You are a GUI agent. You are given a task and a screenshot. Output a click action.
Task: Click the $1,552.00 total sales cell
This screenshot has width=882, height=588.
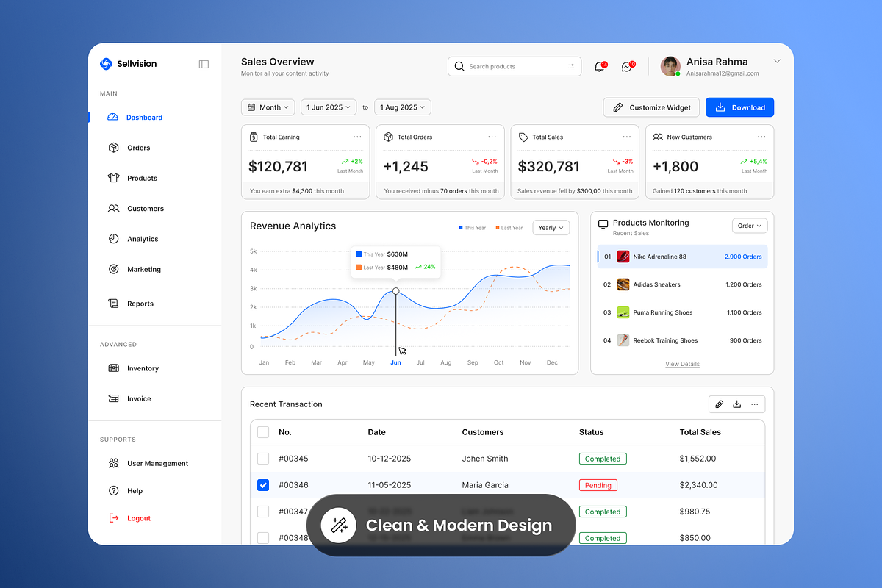(699, 459)
